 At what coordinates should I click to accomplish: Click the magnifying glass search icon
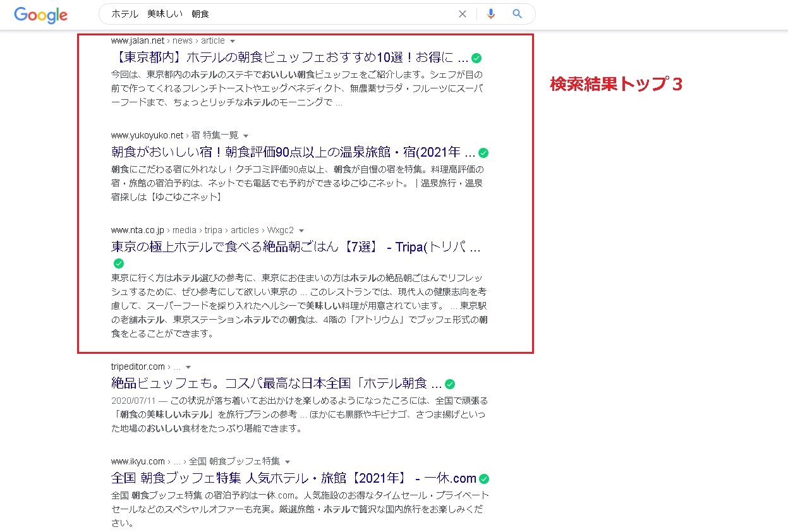(518, 14)
